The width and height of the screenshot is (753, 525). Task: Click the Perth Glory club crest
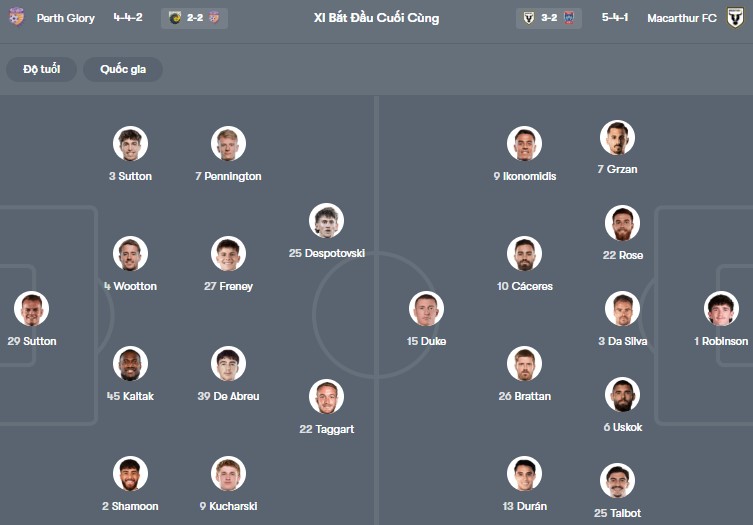click(16, 18)
